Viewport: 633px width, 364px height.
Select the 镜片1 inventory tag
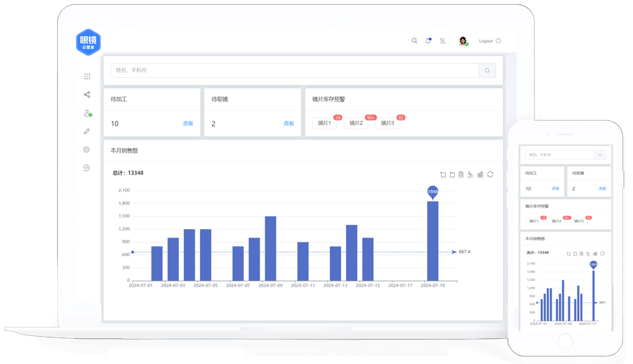pos(325,123)
